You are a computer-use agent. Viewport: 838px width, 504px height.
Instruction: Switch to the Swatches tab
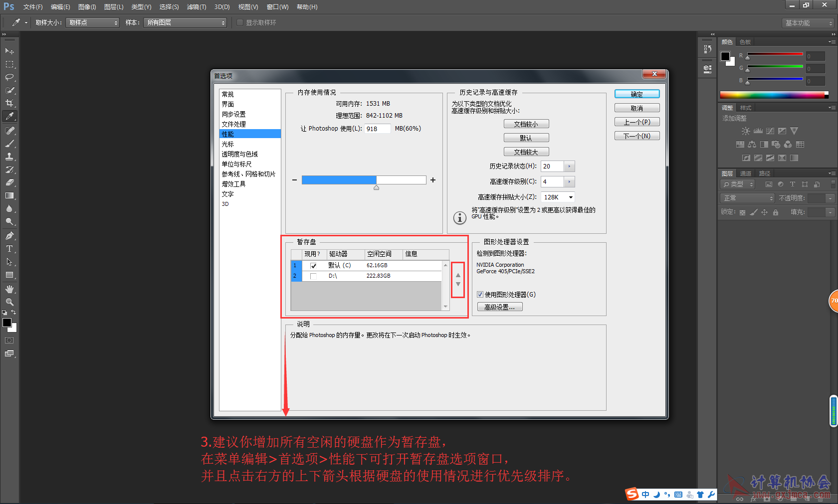(745, 42)
